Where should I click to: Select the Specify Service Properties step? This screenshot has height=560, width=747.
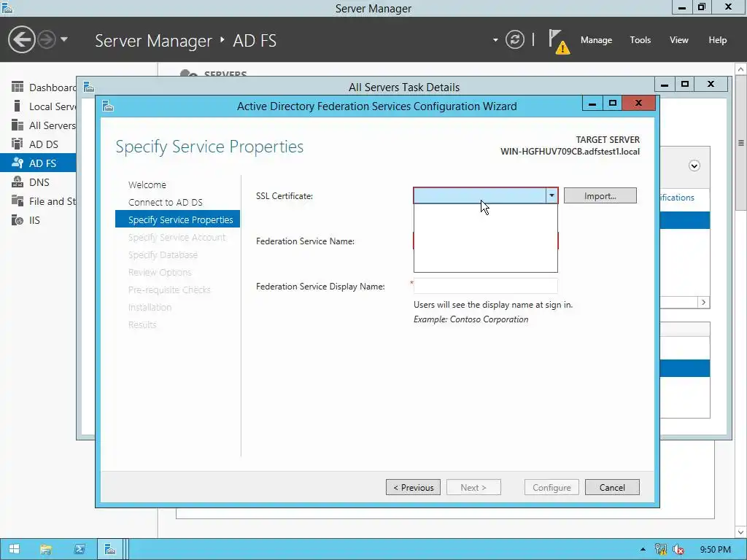(177, 219)
